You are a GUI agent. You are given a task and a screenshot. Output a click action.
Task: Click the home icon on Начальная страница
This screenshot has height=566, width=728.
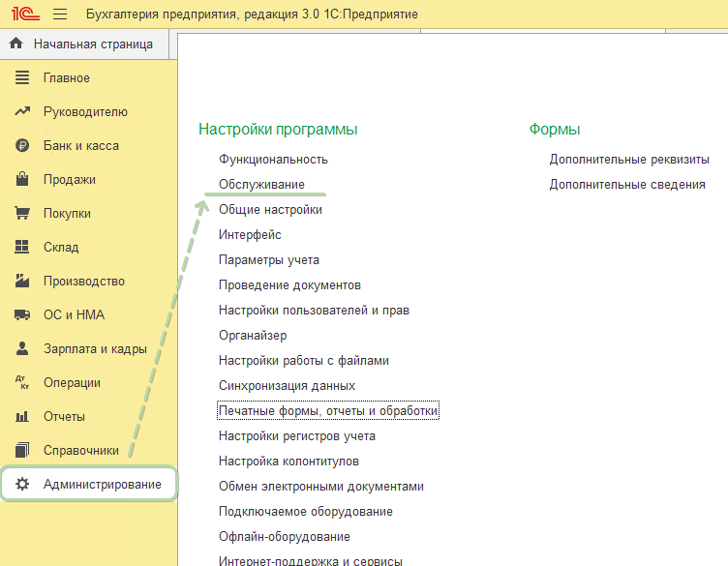[15, 44]
